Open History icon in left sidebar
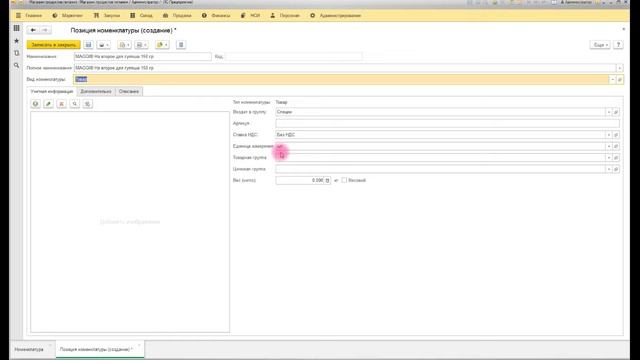 click(x=16, y=53)
